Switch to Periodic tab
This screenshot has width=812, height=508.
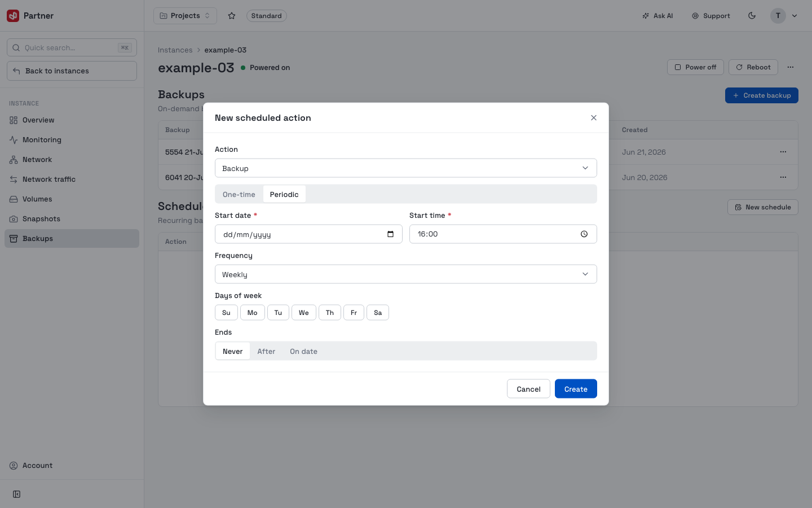coord(284,194)
